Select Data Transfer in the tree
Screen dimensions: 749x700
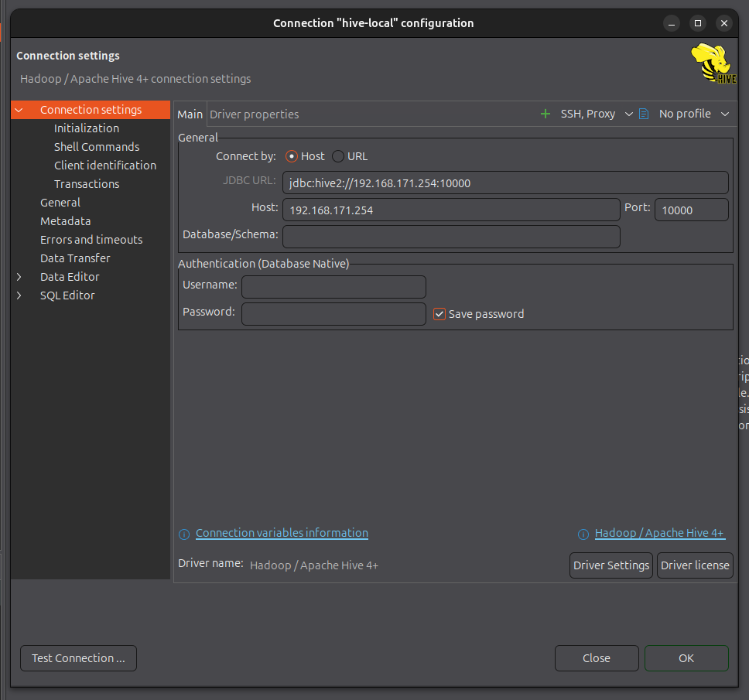click(x=75, y=258)
